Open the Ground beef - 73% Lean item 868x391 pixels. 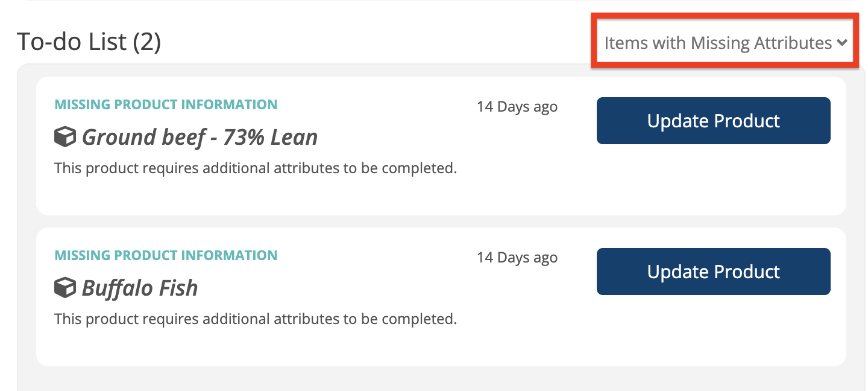[x=200, y=138]
